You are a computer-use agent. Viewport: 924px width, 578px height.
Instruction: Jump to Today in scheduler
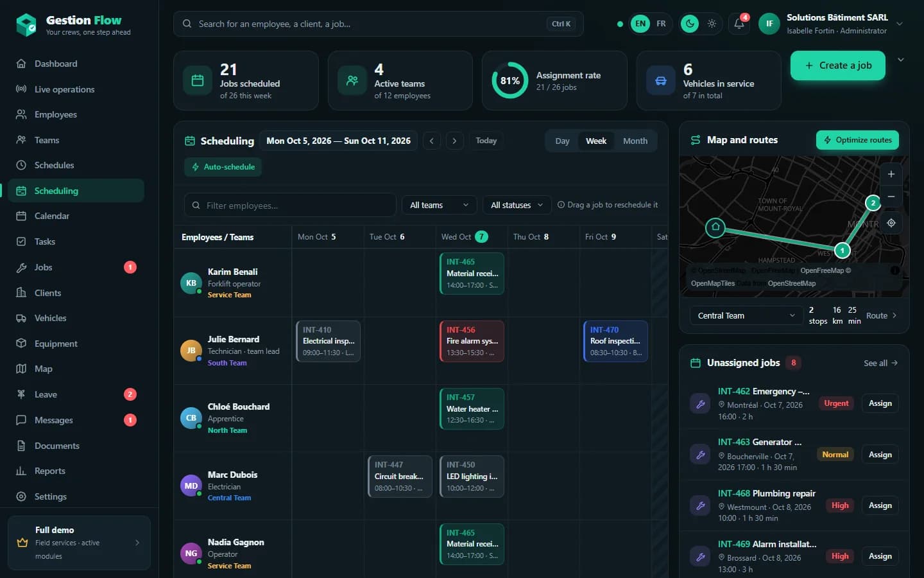[x=486, y=141]
